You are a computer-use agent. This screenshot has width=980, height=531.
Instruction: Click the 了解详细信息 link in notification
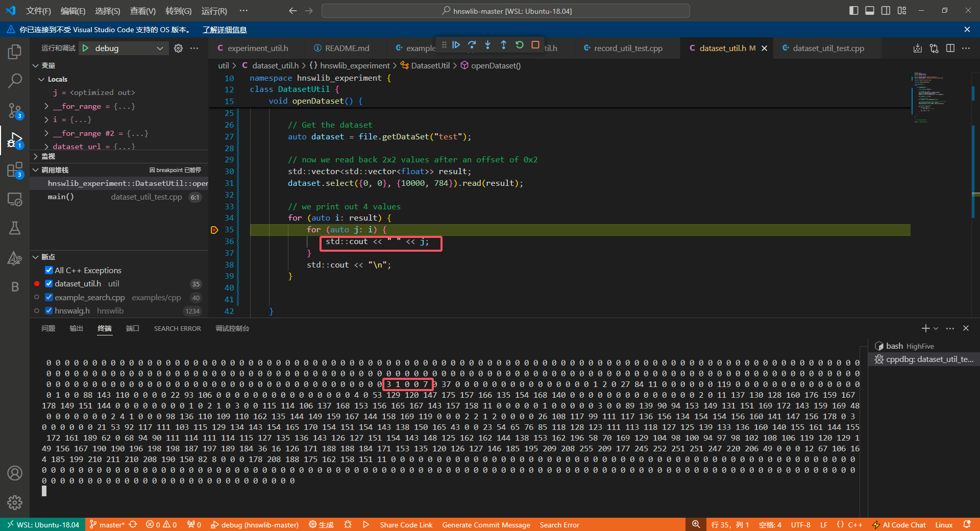coord(225,30)
